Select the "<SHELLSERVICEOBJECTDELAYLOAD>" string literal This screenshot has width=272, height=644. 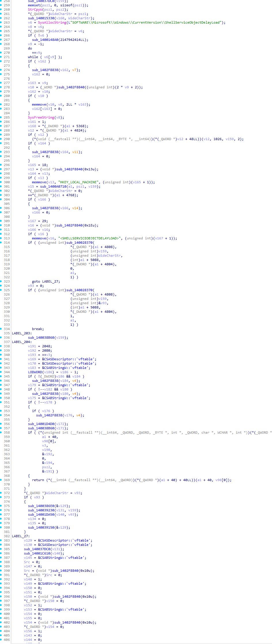[89, 238]
